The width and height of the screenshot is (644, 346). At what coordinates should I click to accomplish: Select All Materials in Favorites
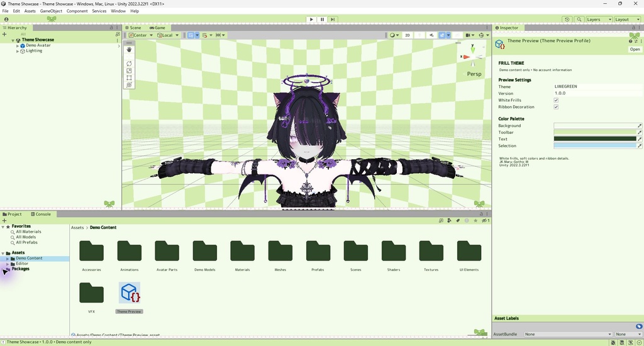click(28, 232)
